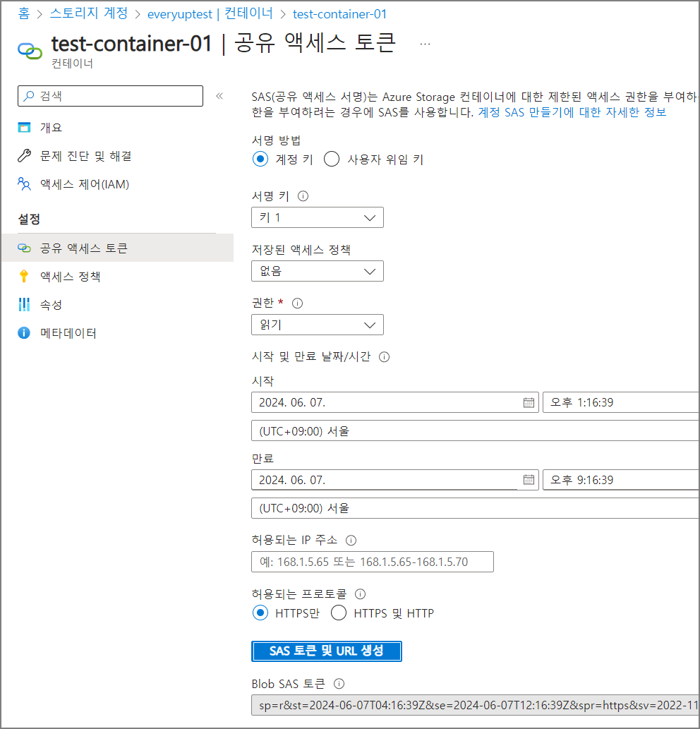Go to everyuptest | 컨테이너 breadcrumb
The image size is (700, 729).
tap(210, 13)
